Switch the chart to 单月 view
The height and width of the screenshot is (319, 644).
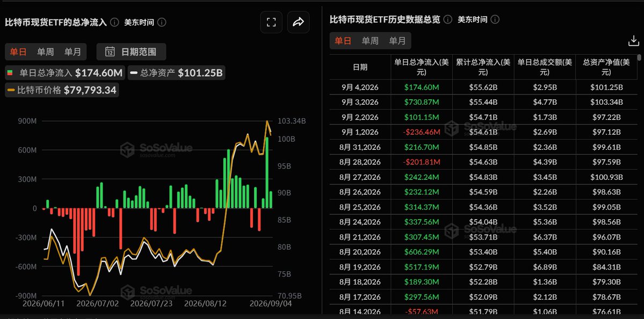[x=73, y=52]
